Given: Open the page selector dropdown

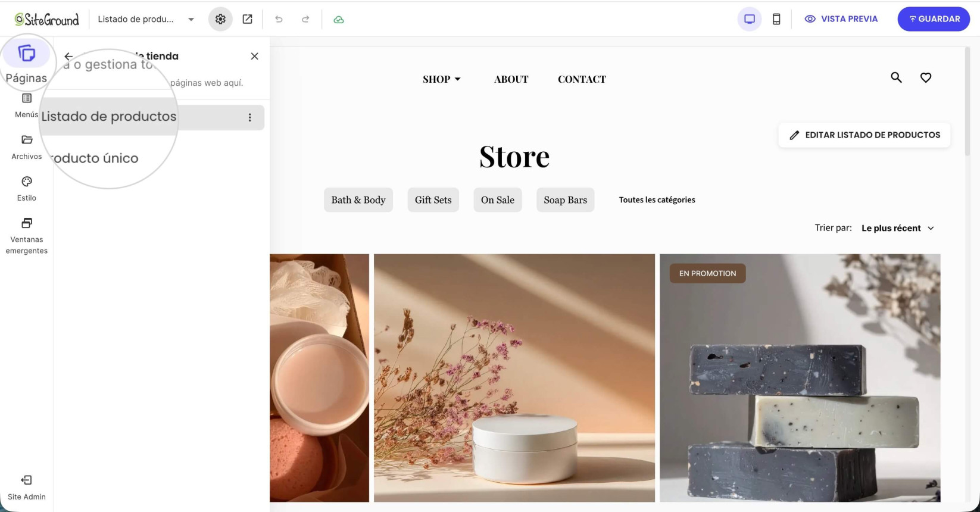Looking at the screenshot, I should coord(146,19).
